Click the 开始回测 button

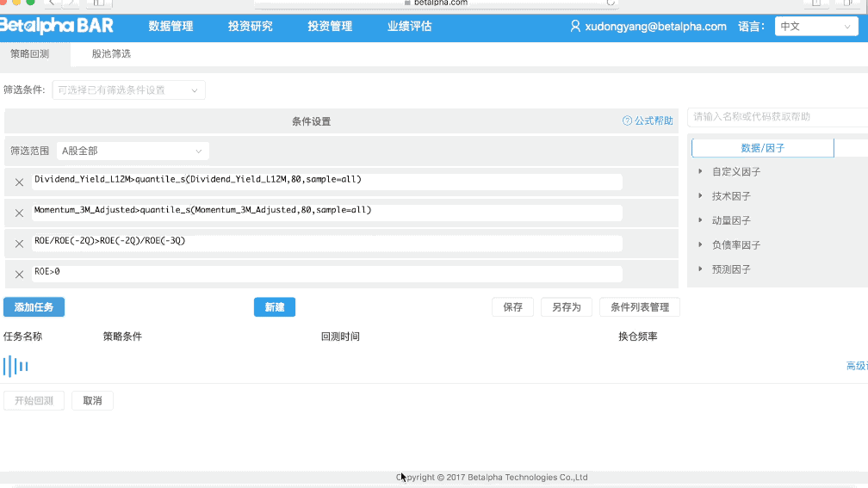34,400
